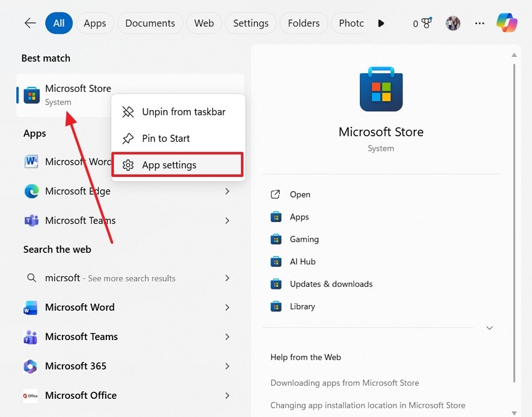Open Microsoft Teams from the Apps list
The width and height of the screenshot is (532, 417).
(x=80, y=220)
